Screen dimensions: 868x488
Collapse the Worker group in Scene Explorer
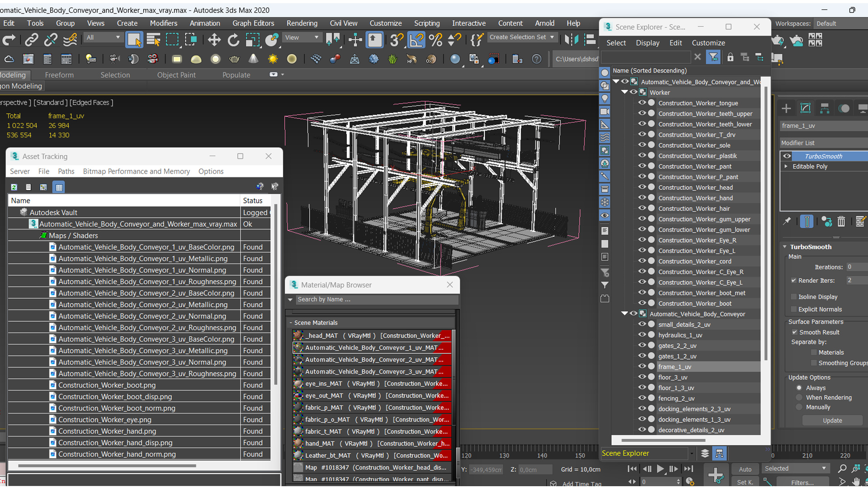pyautogui.click(x=624, y=92)
